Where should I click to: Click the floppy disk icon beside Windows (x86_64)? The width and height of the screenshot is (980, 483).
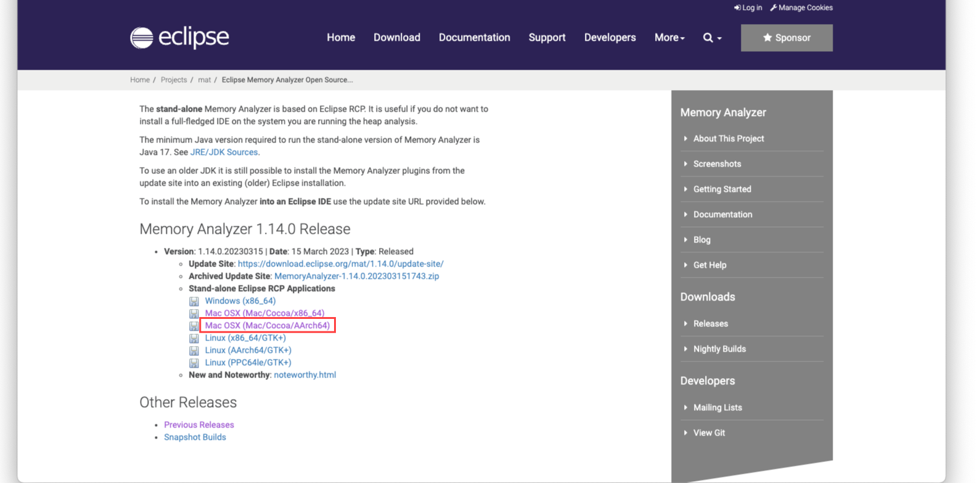click(194, 301)
